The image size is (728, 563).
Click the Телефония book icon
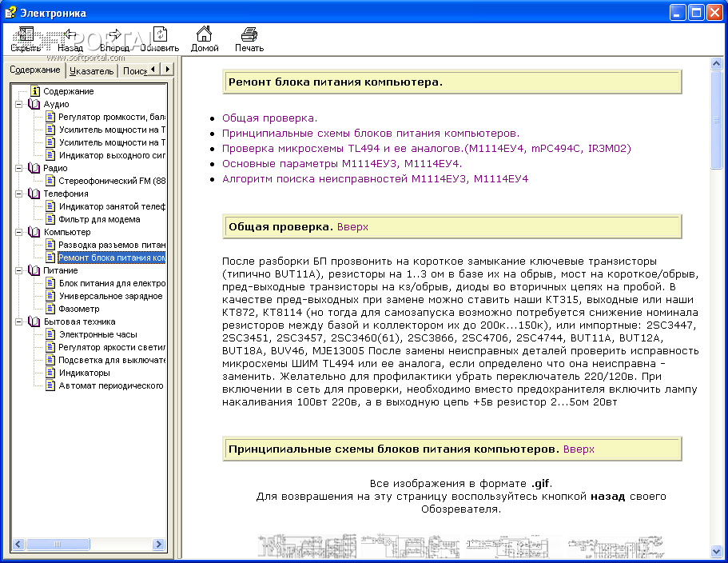pos(34,194)
